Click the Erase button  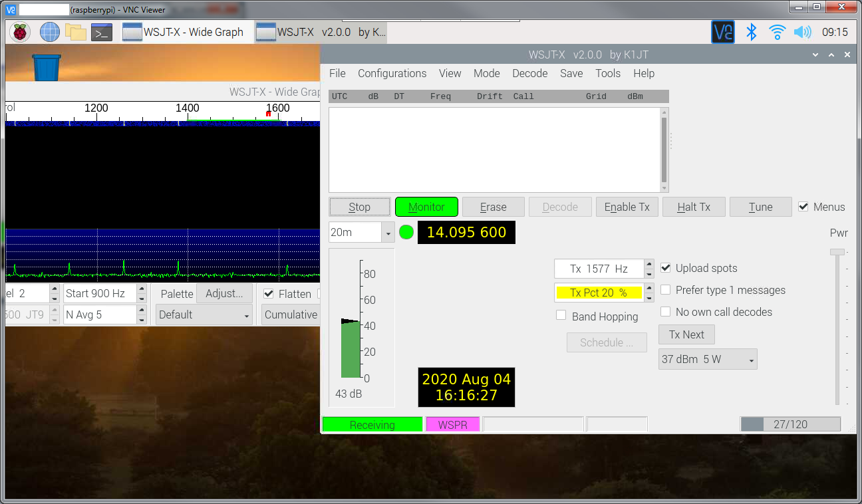[494, 207]
